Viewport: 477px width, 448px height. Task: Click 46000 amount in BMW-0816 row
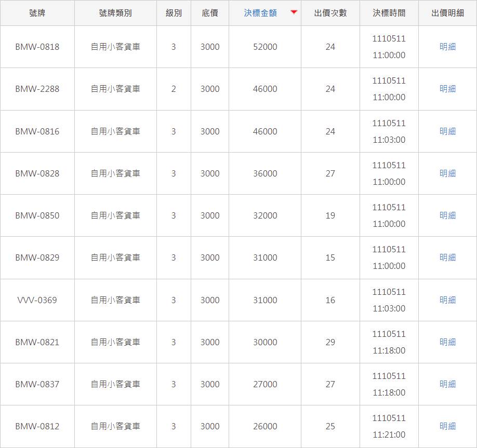coord(265,131)
